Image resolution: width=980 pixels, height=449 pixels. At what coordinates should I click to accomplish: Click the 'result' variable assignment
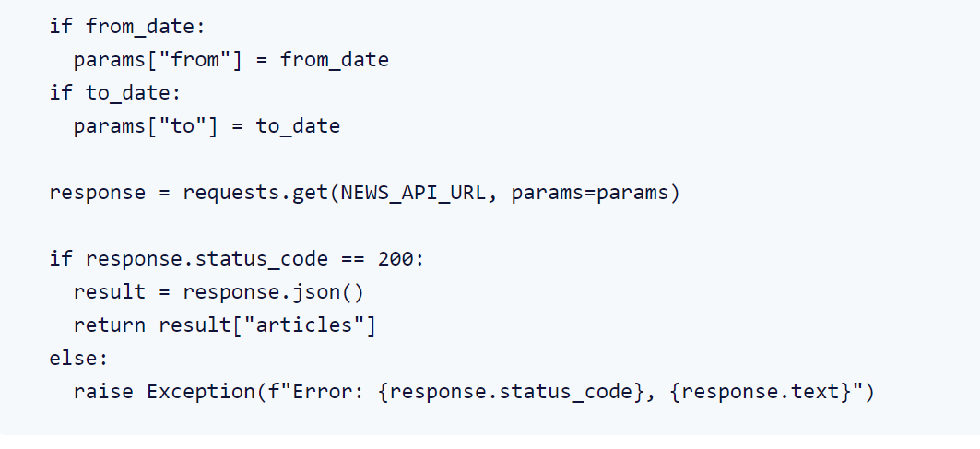(109, 292)
